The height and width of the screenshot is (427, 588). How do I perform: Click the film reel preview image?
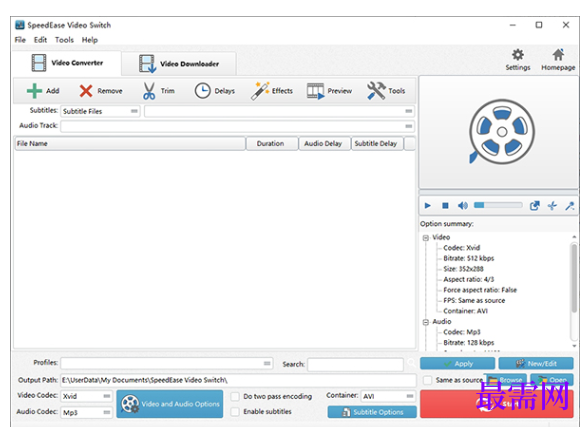501,132
